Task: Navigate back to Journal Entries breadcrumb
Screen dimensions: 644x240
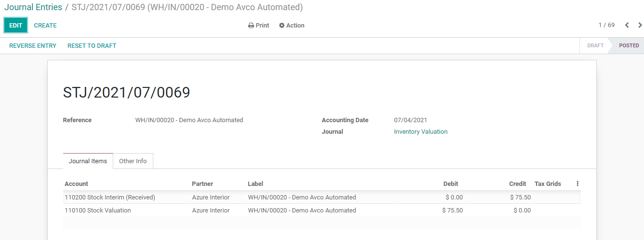Action: tap(33, 7)
